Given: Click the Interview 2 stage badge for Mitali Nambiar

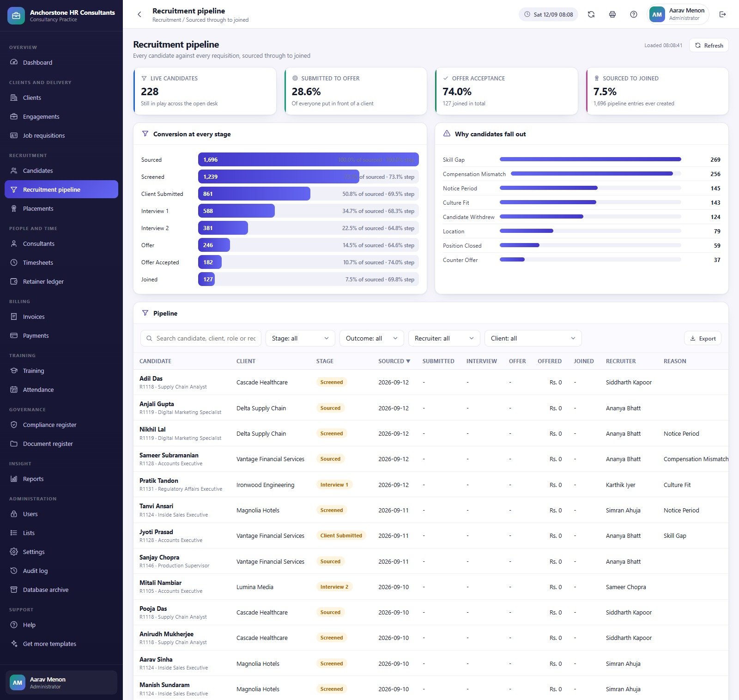Looking at the screenshot, I should pos(334,587).
